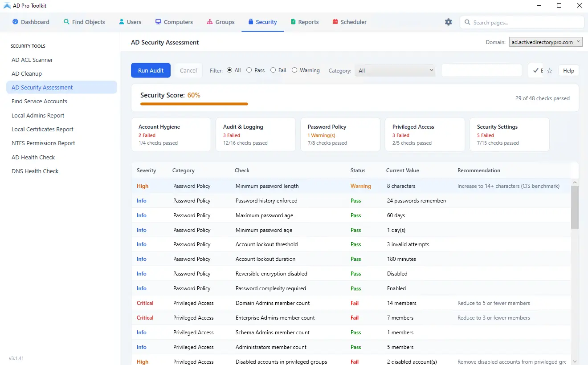Select AD Security Assessment in sidebar
588x365 pixels.
coord(61,87)
